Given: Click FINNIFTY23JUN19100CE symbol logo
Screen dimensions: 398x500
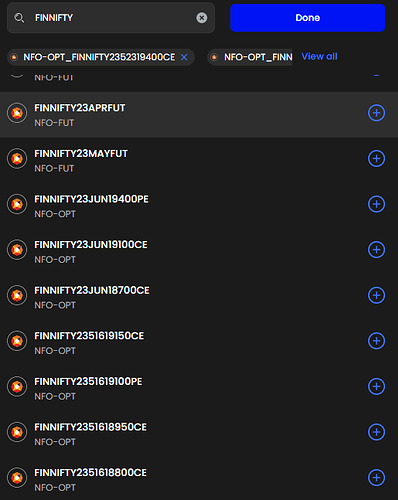Looking at the screenshot, I should 17,250.
